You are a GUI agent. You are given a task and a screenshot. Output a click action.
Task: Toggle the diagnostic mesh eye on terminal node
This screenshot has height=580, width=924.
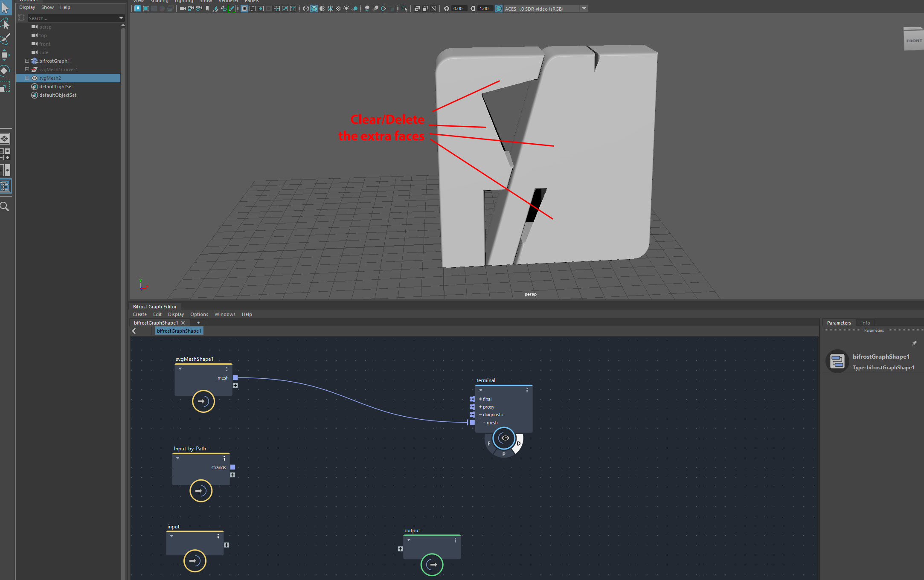click(x=505, y=438)
